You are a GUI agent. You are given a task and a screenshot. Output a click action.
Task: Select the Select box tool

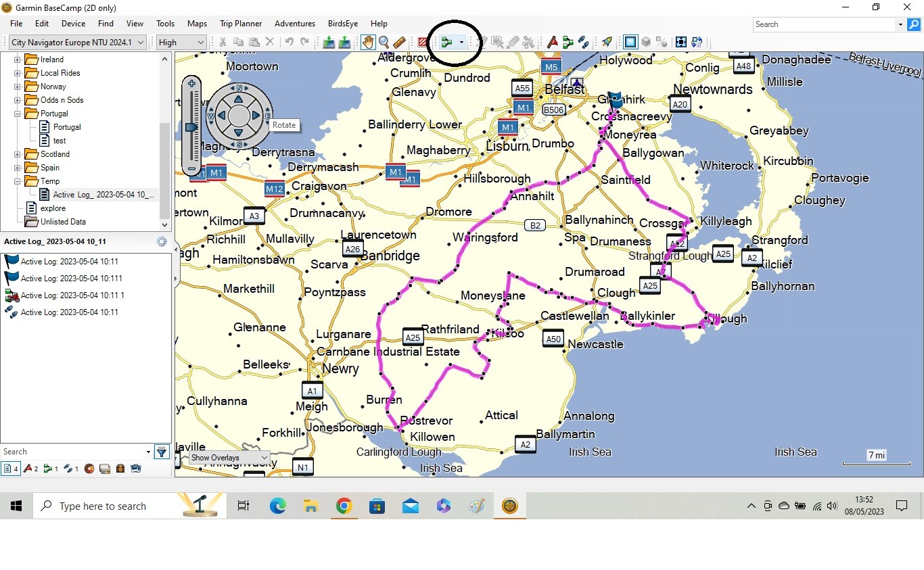496,42
